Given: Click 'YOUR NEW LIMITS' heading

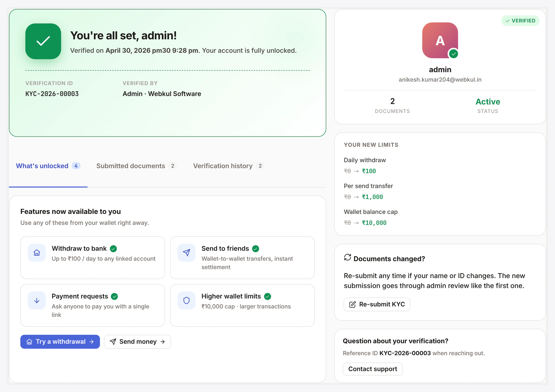Looking at the screenshot, I should pyautogui.click(x=371, y=145).
